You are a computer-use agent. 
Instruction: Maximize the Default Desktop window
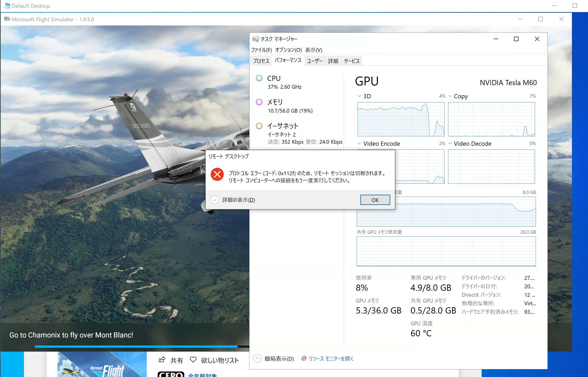point(575,6)
